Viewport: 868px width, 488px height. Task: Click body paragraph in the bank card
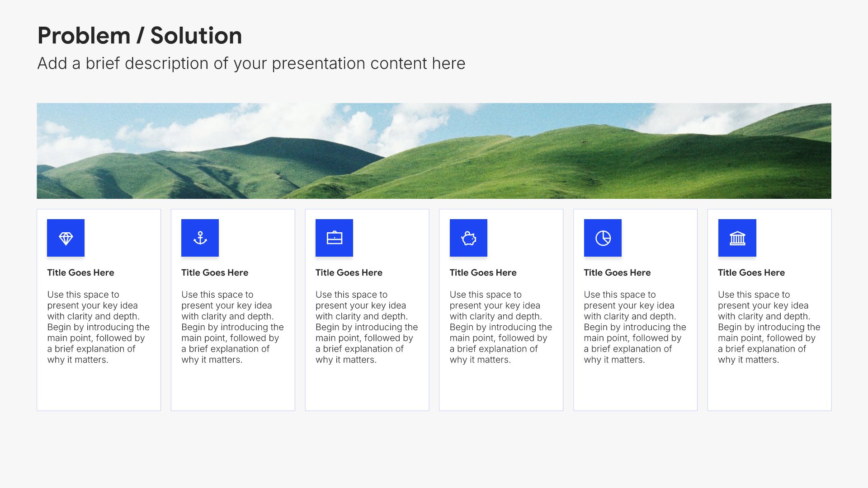tap(769, 327)
